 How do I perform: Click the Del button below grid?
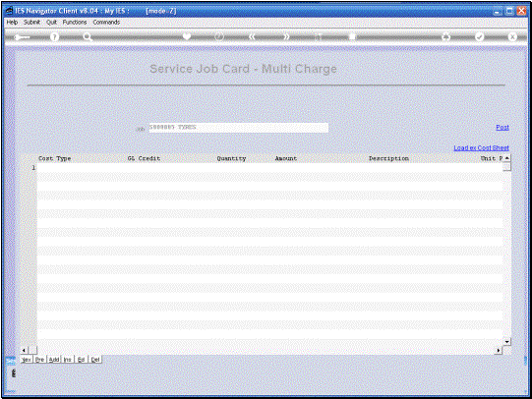pyautogui.click(x=95, y=360)
